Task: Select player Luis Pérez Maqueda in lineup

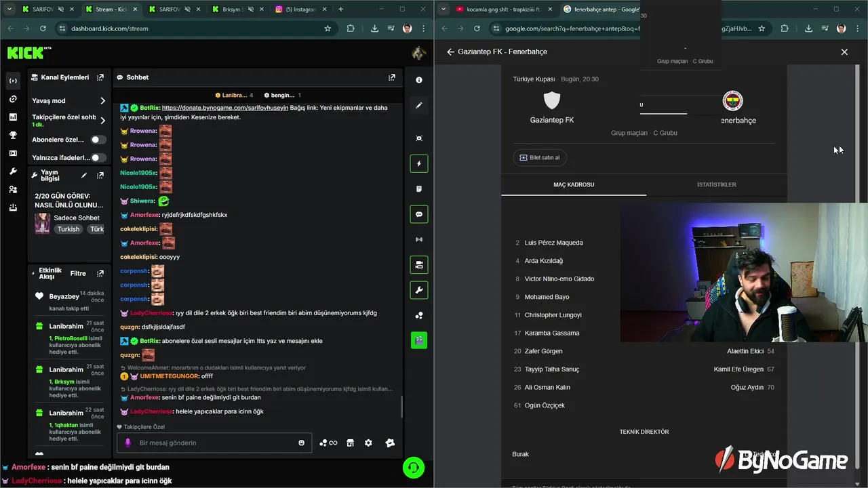Action: 553,243
